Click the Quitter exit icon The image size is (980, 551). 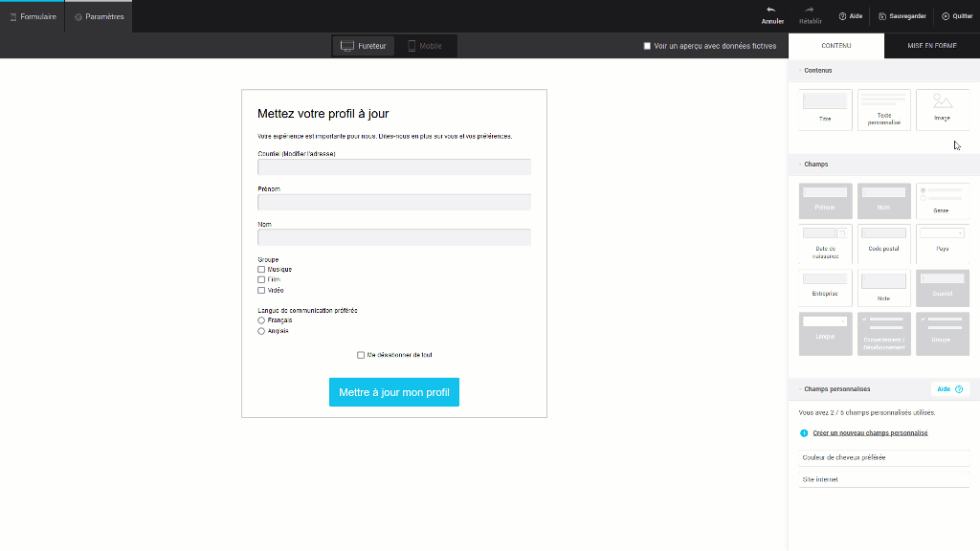(x=946, y=16)
